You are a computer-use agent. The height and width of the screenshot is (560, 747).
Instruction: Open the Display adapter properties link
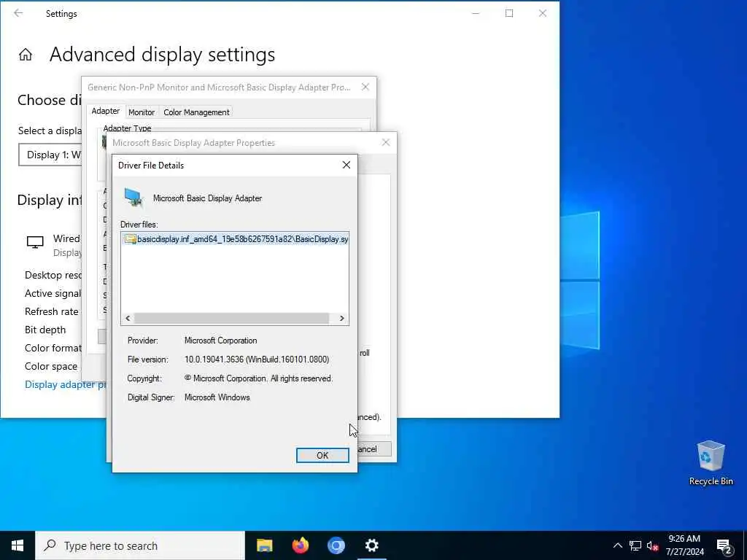tap(65, 385)
